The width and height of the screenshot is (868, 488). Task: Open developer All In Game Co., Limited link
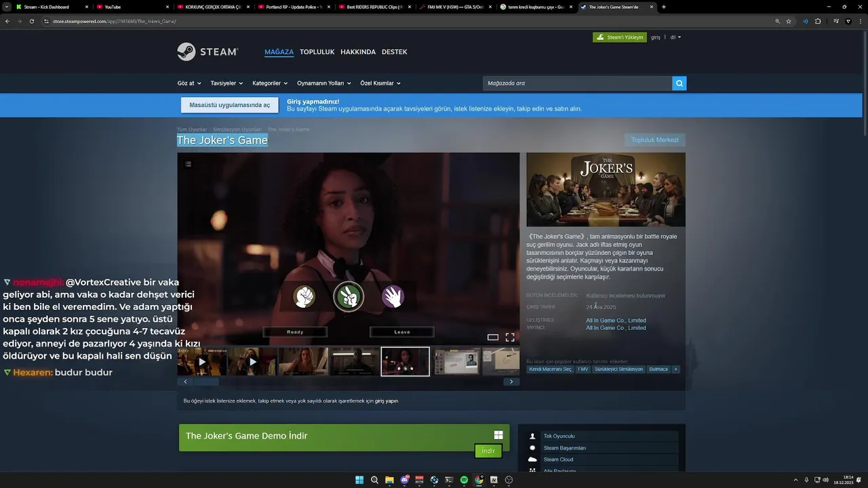point(616,321)
